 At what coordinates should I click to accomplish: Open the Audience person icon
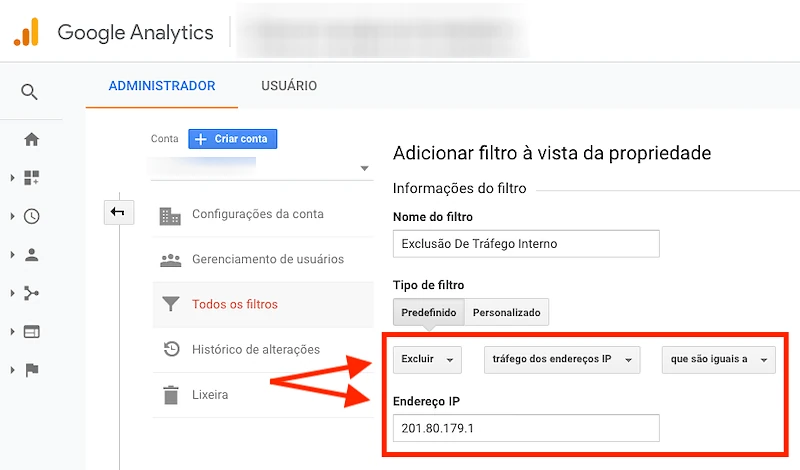tap(32, 255)
